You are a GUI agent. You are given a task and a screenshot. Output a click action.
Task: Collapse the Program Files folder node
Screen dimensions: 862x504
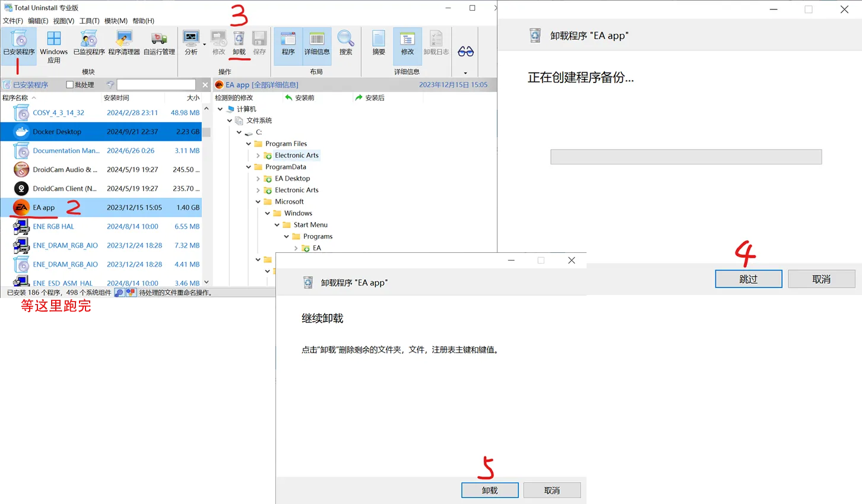[x=249, y=144]
